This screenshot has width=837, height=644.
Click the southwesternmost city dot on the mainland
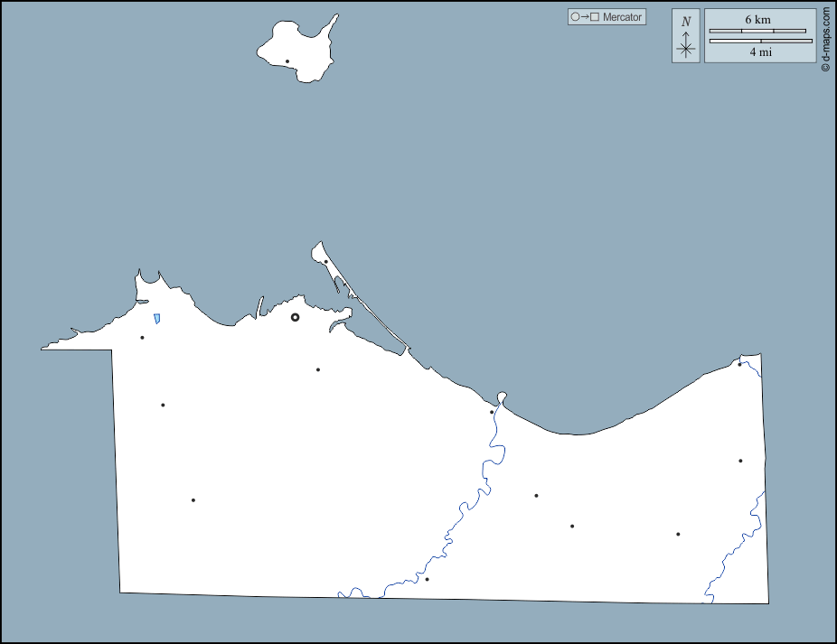coord(193,500)
